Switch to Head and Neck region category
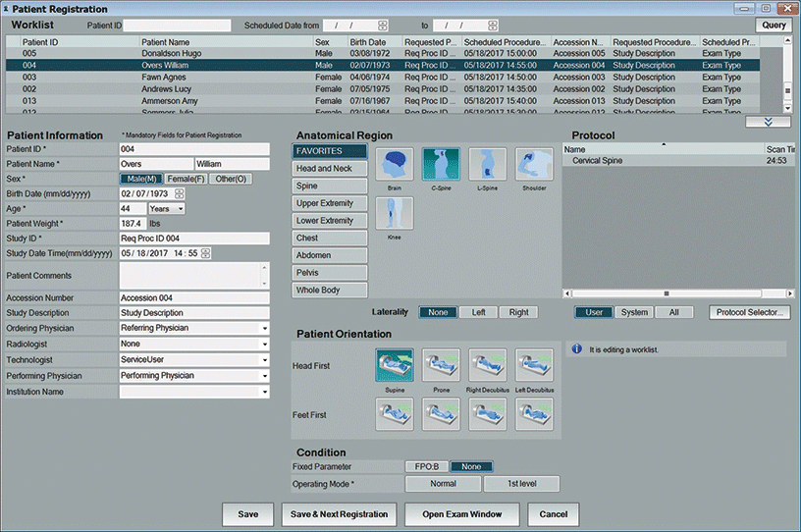Screen dimensions: 801x532 [x=330, y=169]
